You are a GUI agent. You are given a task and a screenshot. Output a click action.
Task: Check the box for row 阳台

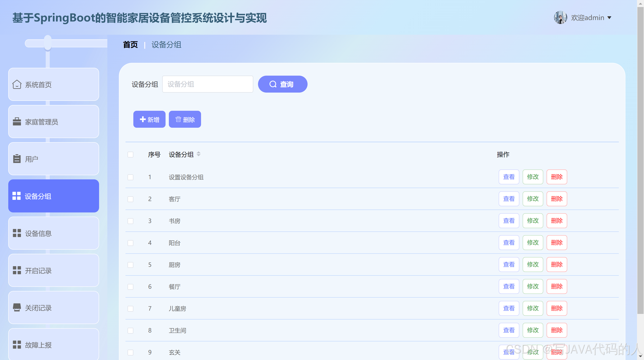click(130, 243)
